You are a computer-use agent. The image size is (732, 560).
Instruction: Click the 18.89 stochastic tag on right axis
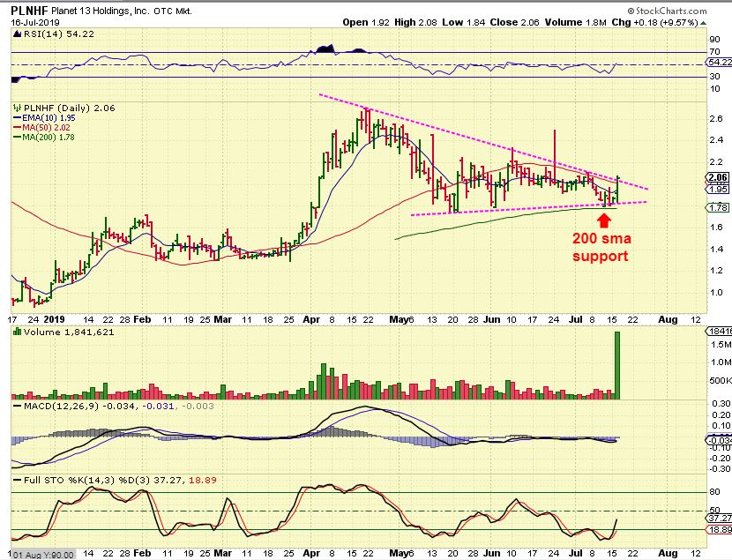[x=720, y=530]
